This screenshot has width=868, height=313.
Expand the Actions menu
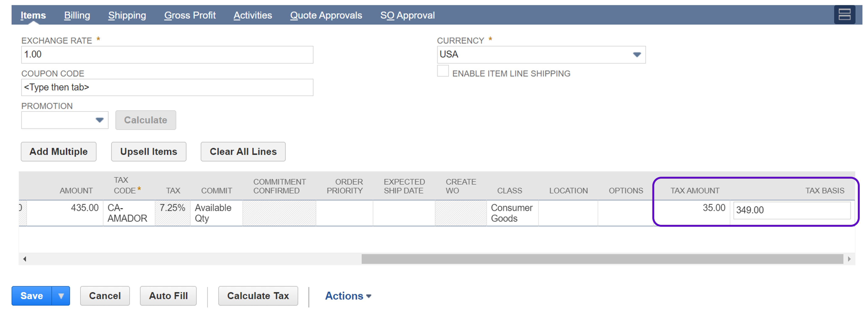pyautogui.click(x=348, y=296)
